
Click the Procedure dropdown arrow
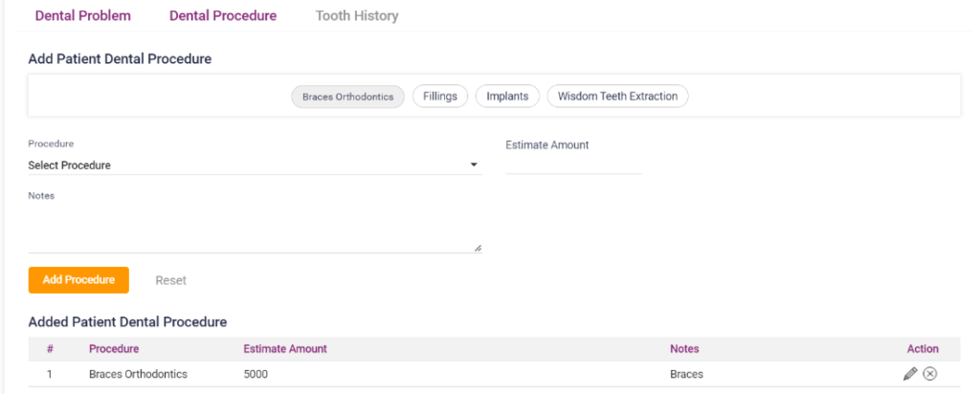tap(474, 165)
